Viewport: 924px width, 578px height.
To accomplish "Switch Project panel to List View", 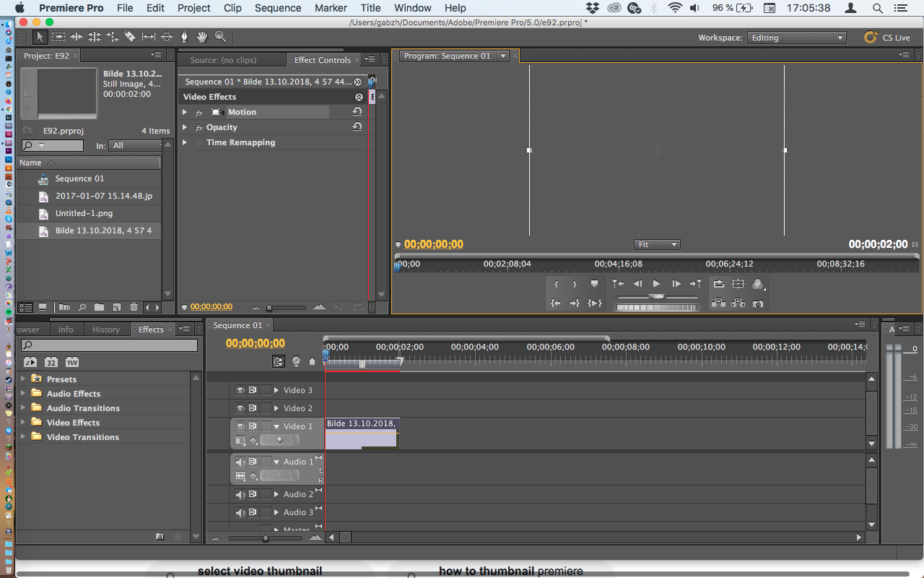I will 25,307.
